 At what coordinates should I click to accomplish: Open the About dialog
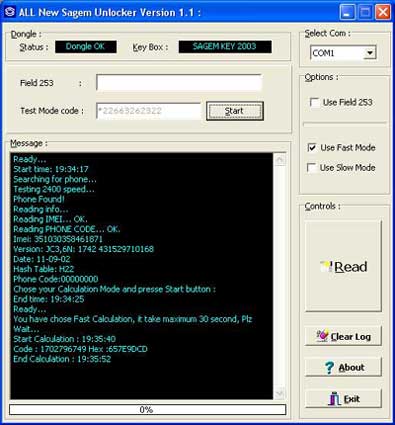343,367
